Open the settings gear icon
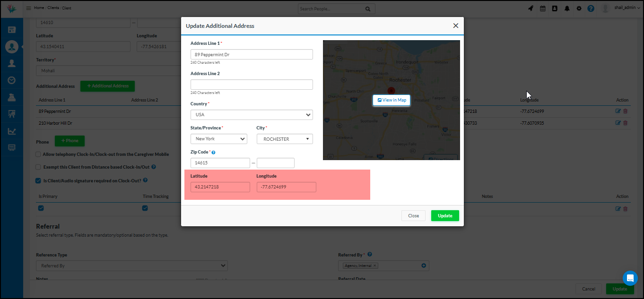644x299 pixels. tap(579, 8)
